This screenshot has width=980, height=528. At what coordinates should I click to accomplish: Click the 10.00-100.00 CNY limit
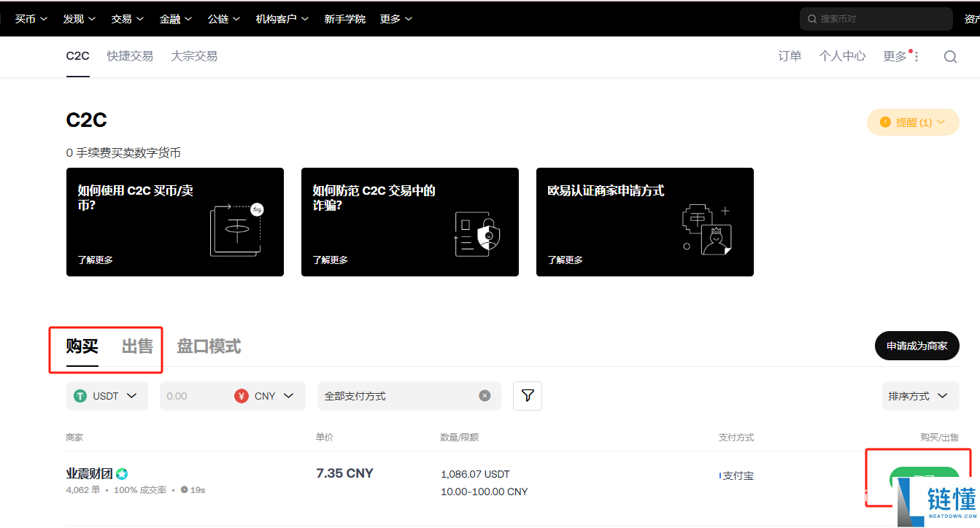(x=484, y=492)
